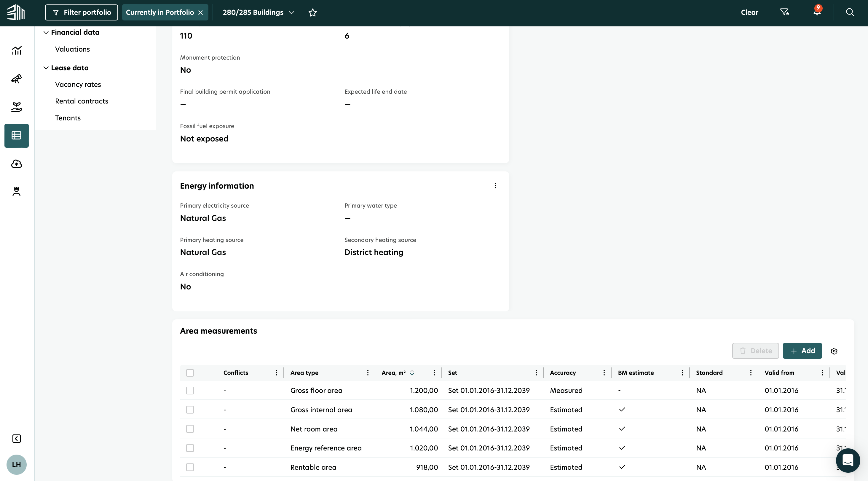Tick the Gross floor area row checkbox
This screenshot has height=481, width=868.
point(190,390)
